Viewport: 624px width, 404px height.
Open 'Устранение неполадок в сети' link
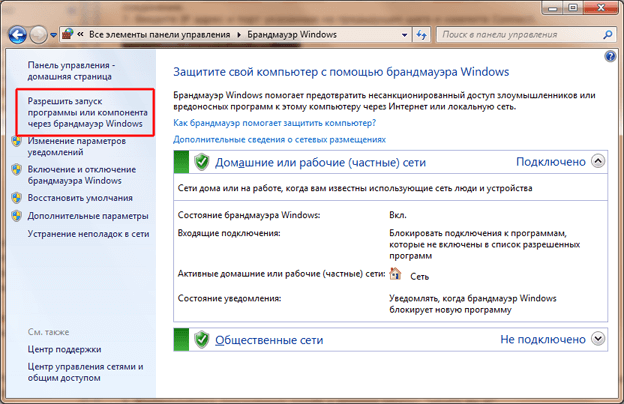coord(88,234)
